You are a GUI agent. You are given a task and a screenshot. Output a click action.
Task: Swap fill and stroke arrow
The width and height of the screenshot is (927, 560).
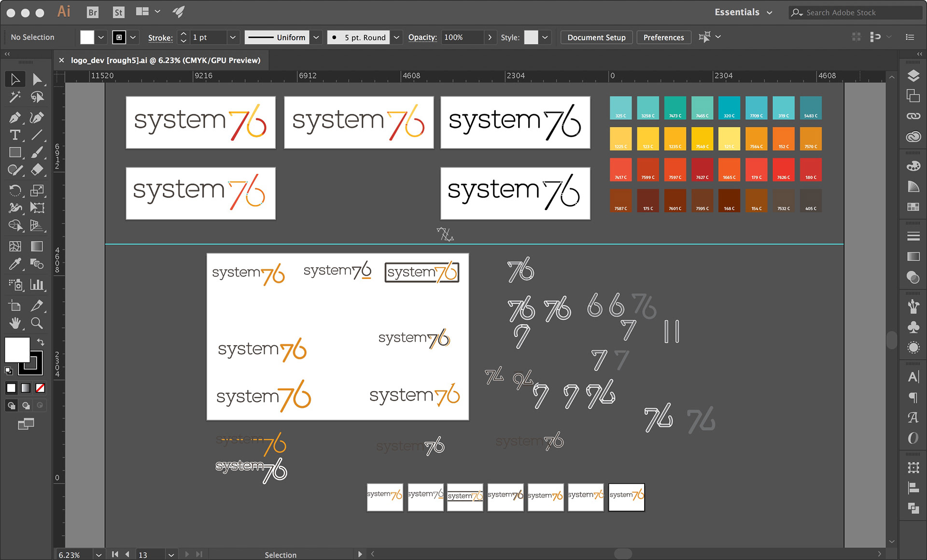pyautogui.click(x=41, y=342)
